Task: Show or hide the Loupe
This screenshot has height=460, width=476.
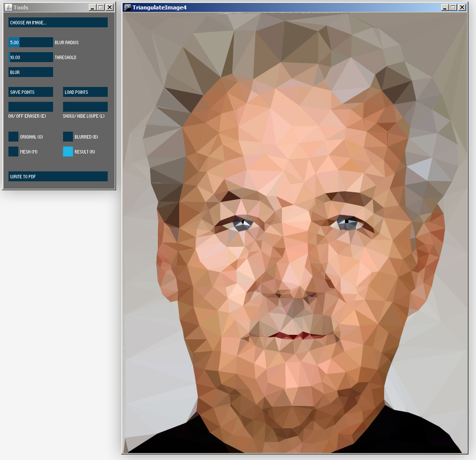Action: point(85,107)
